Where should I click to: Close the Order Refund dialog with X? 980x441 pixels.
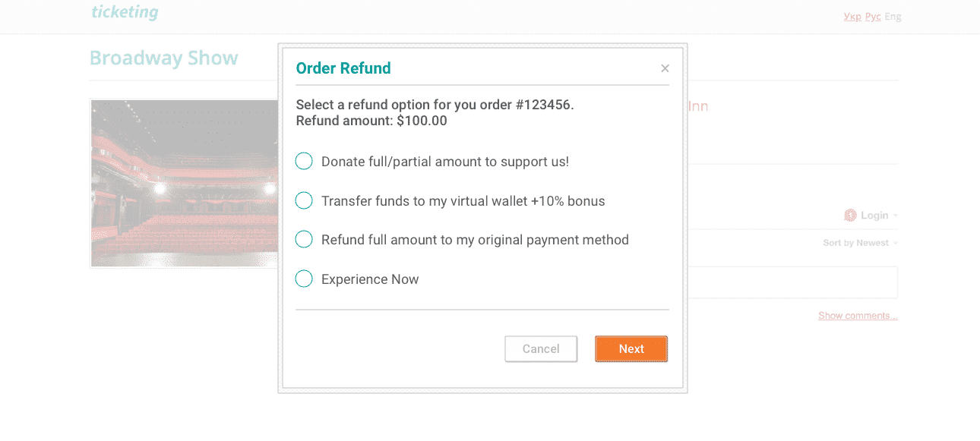click(x=665, y=68)
